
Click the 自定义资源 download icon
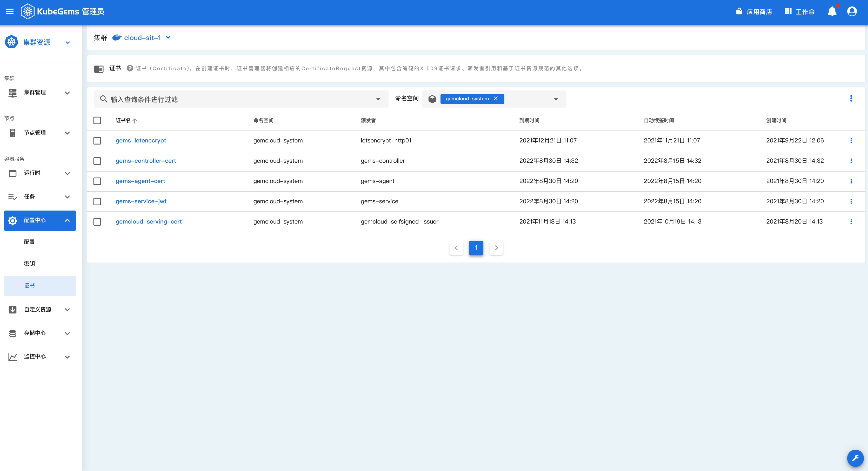click(12, 310)
